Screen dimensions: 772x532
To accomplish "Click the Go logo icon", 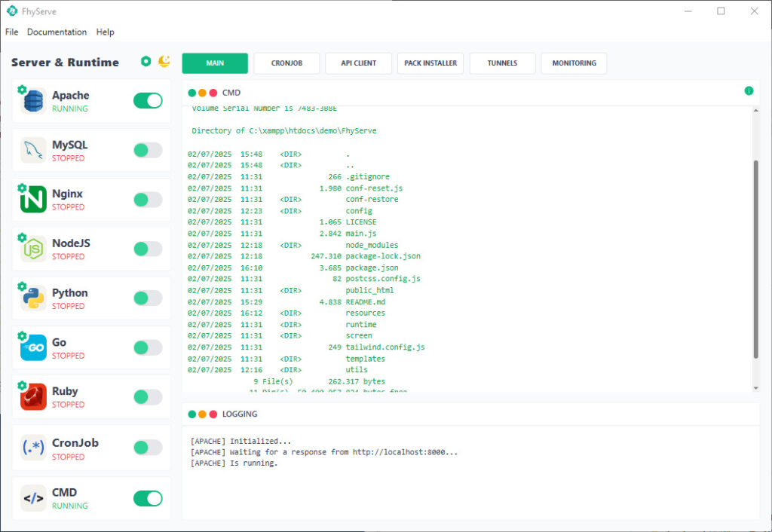I will 33,347.
